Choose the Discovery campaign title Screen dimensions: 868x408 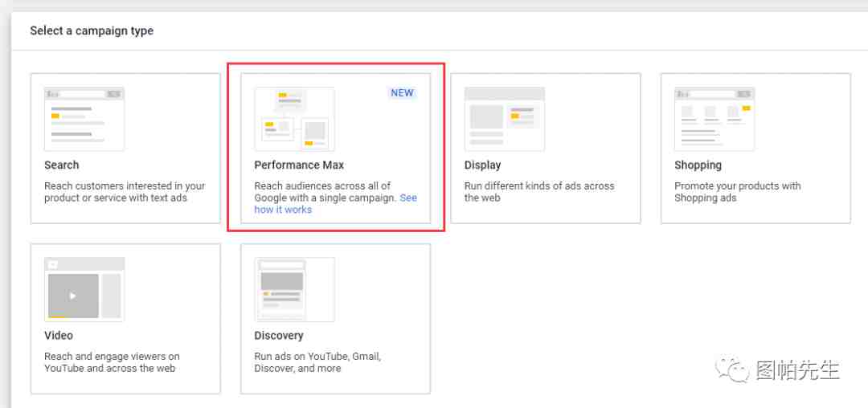coord(279,336)
